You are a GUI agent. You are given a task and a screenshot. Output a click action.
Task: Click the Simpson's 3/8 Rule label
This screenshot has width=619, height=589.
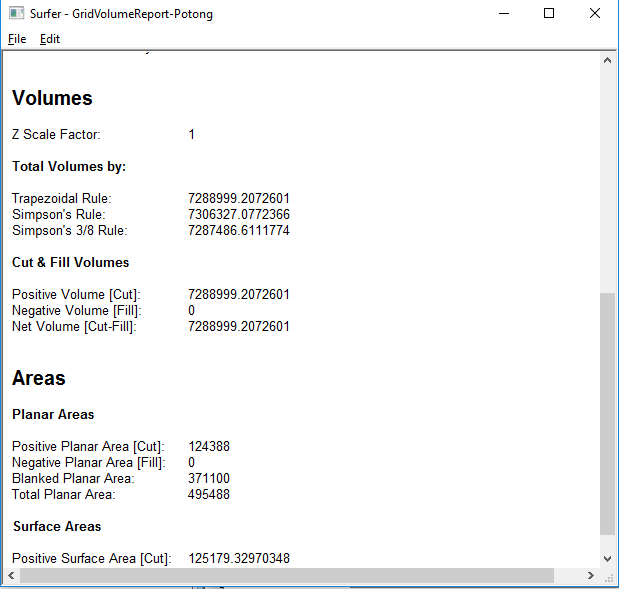70,230
